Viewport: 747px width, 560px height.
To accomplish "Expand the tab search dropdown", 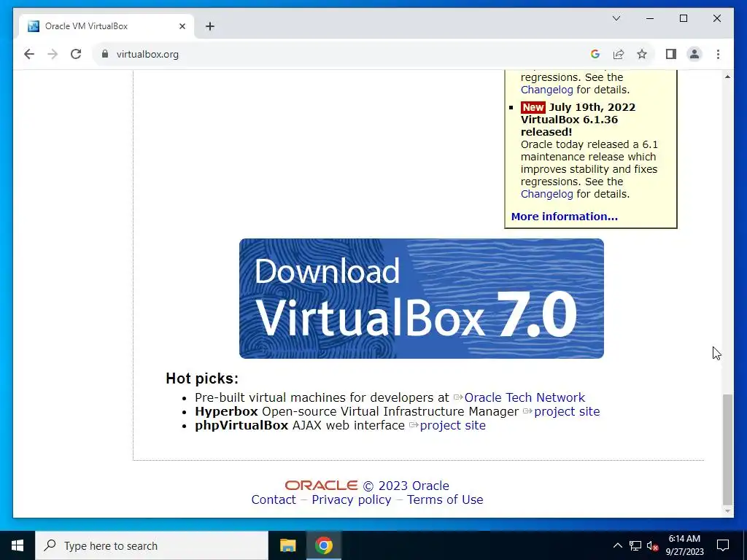I will coord(616,18).
